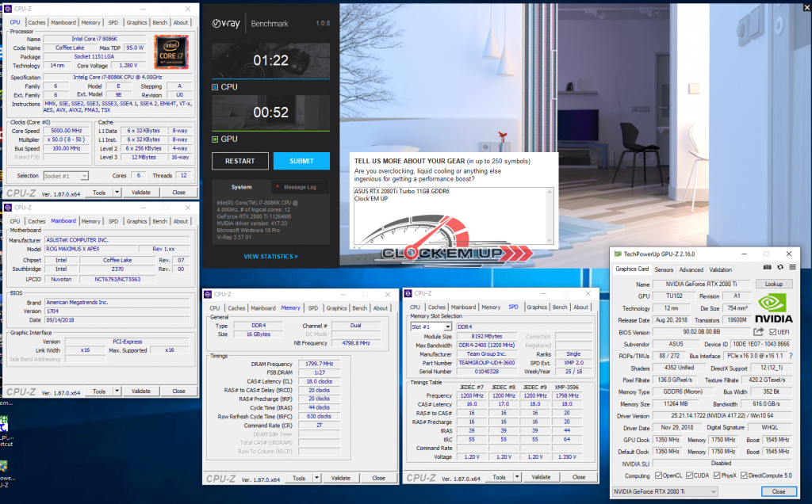Open Graphics tab in CPU-Z SPD window
Viewport: 812px width, 504px height.
(x=537, y=307)
